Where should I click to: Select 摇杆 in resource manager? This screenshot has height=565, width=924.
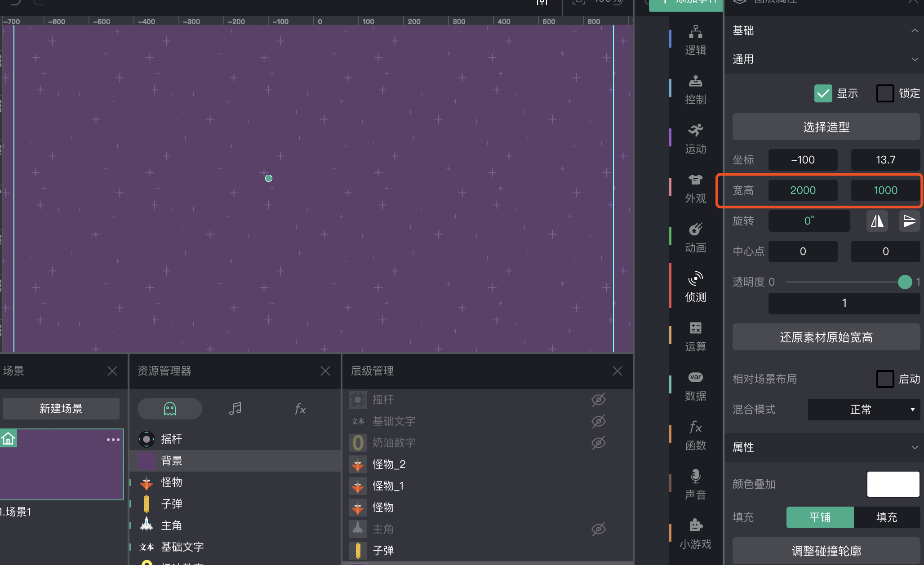pos(235,439)
